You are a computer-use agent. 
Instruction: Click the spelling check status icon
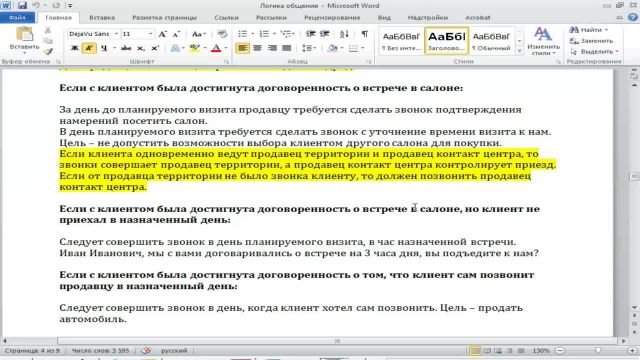(146, 351)
